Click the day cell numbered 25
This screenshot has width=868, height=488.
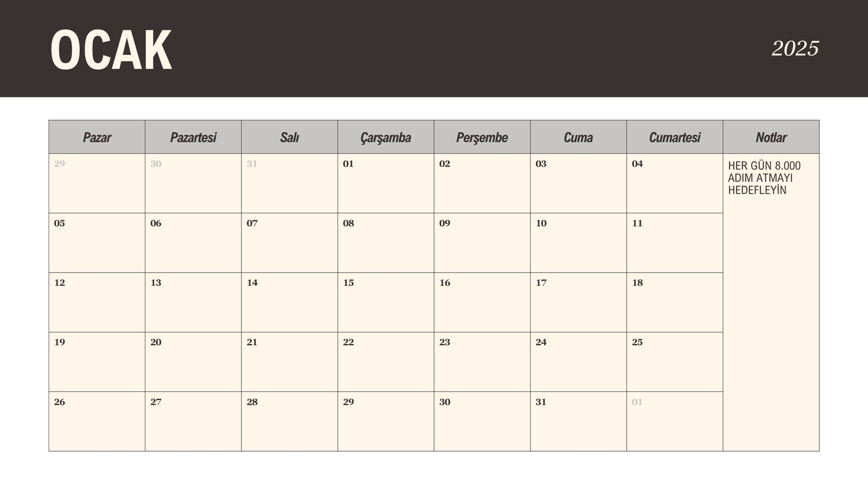(675, 362)
